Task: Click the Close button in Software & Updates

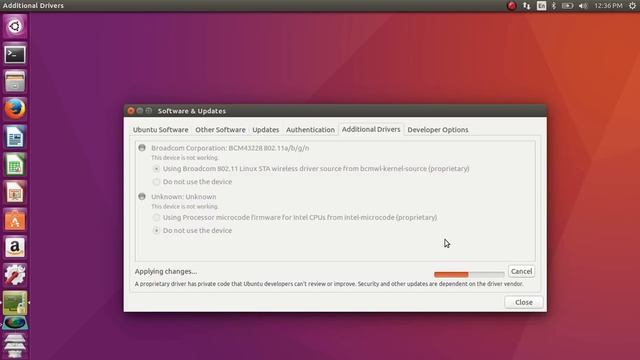Action: pos(524,302)
